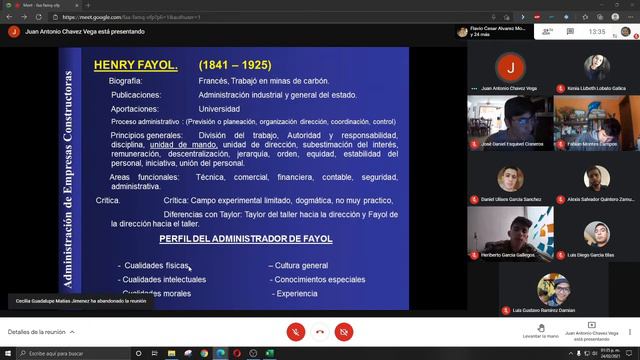Image resolution: width=640 pixels, height=360 pixels.
Task: Click the '(1841 – 1925)' dates text
Action: click(x=235, y=65)
